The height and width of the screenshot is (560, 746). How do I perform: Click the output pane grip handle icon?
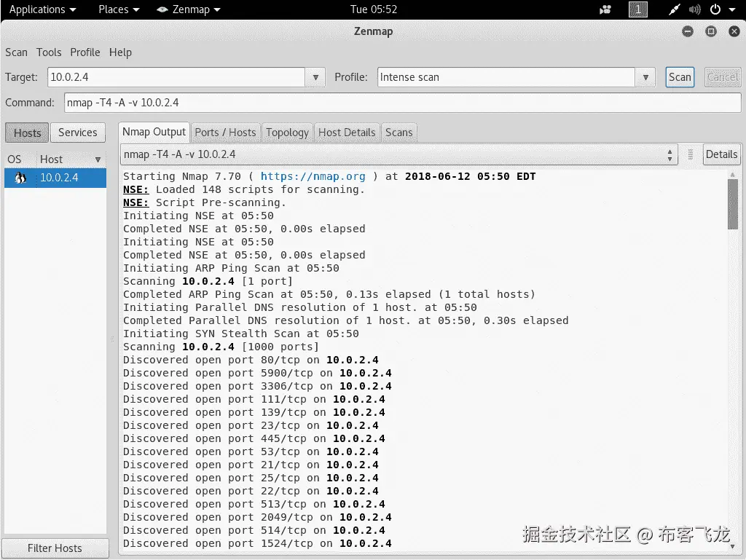click(691, 154)
